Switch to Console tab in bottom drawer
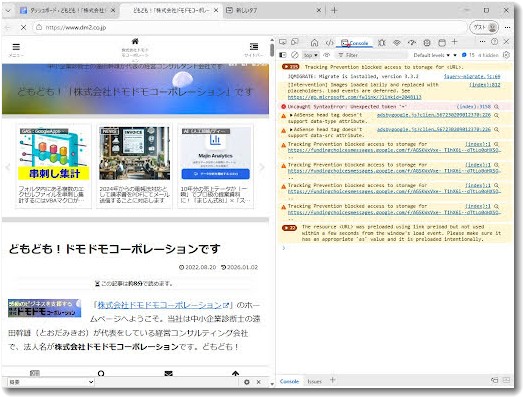Viewport: 523px width, 397px height. [289, 381]
